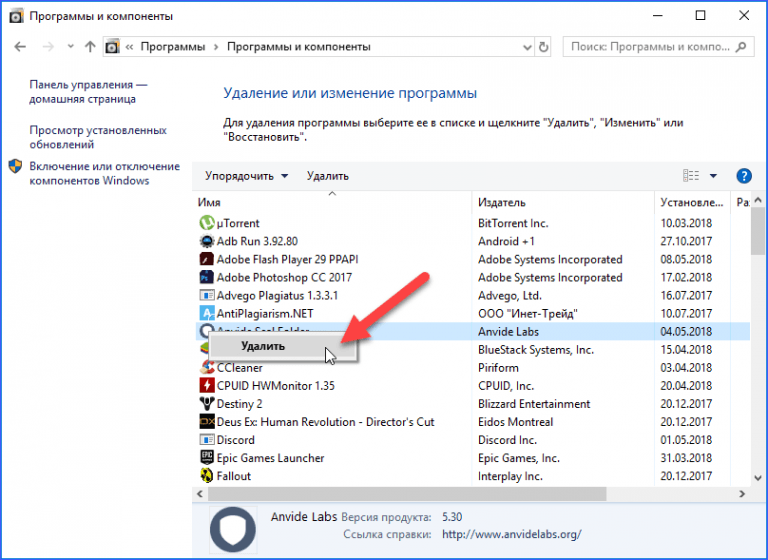
Task: Click the date 31.03.2018 cell
Action: pos(686,458)
